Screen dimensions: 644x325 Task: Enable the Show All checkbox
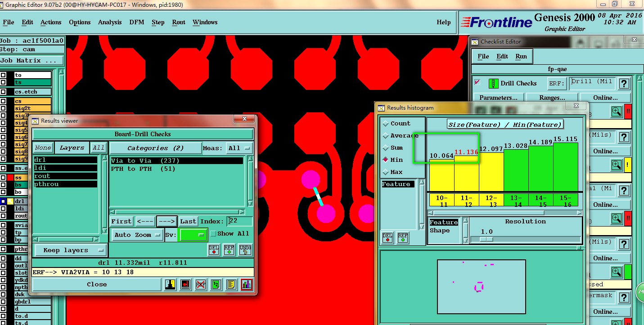[x=213, y=234]
